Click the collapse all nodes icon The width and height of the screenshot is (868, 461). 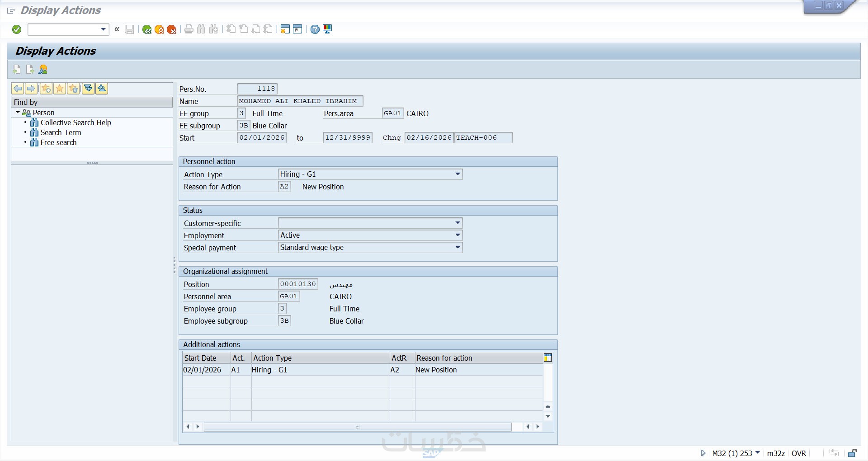click(102, 89)
